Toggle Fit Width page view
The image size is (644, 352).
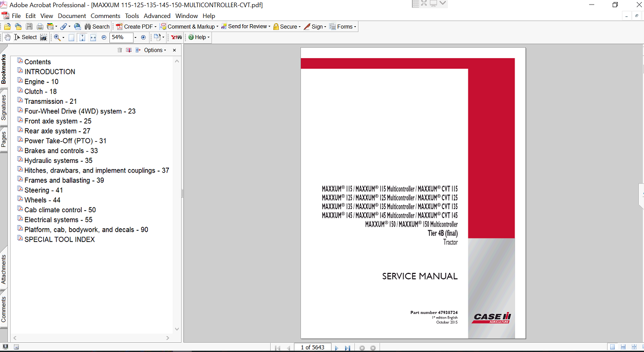93,38
